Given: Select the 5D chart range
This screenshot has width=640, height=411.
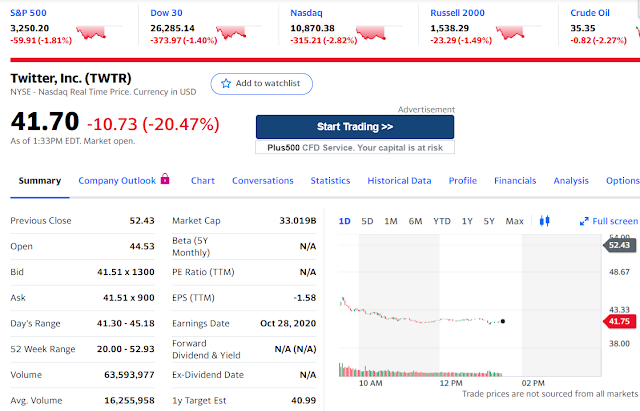Looking at the screenshot, I should (x=367, y=221).
